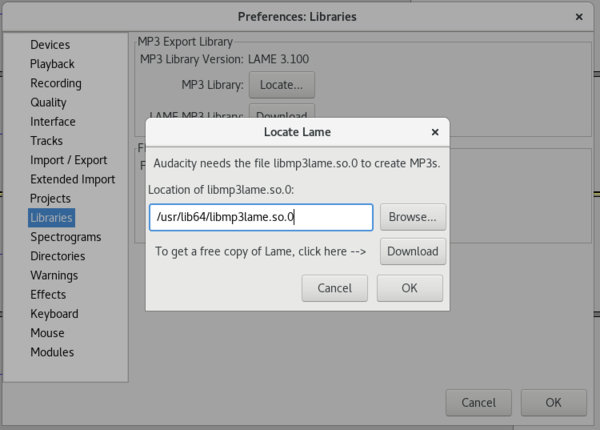Open Extended Import preferences
Viewport: 600px width, 430px height.
(x=73, y=179)
